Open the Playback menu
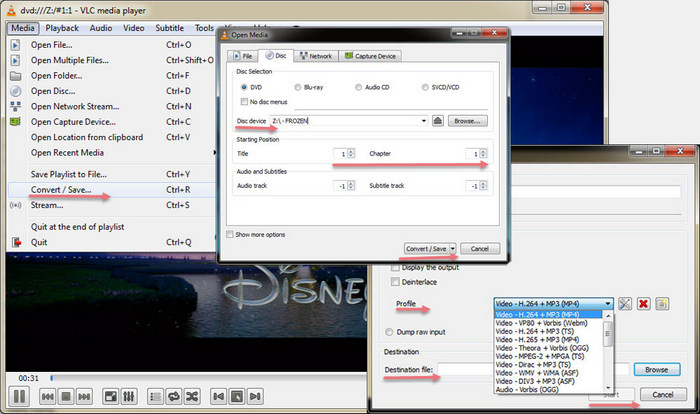 point(62,28)
